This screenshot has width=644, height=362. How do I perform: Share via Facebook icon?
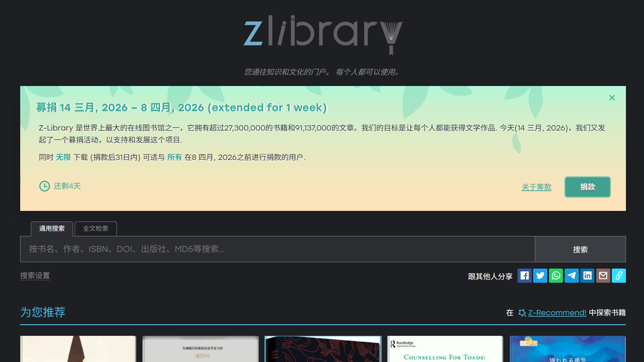524,276
